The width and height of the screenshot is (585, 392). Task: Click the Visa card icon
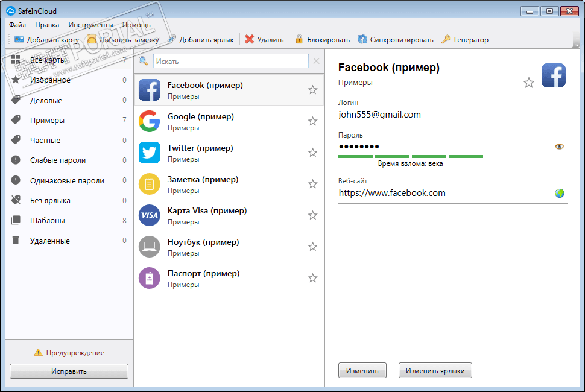[149, 215]
